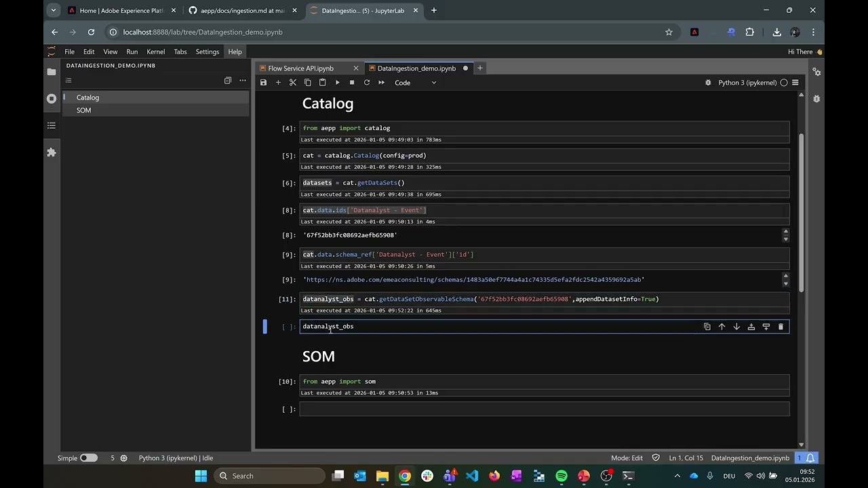Save the notebook with the disk icon
Image resolution: width=868 pixels, height=488 pixels.
coord(263,83)
